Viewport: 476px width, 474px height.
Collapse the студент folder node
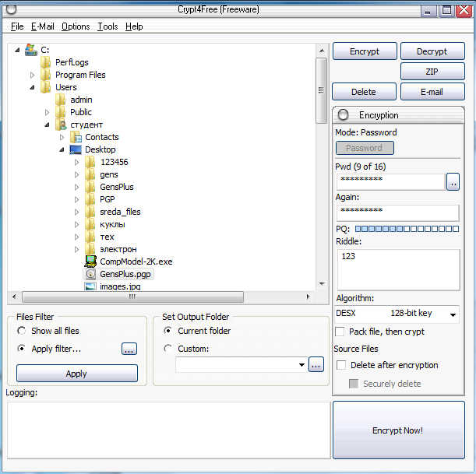click(47, 125)
